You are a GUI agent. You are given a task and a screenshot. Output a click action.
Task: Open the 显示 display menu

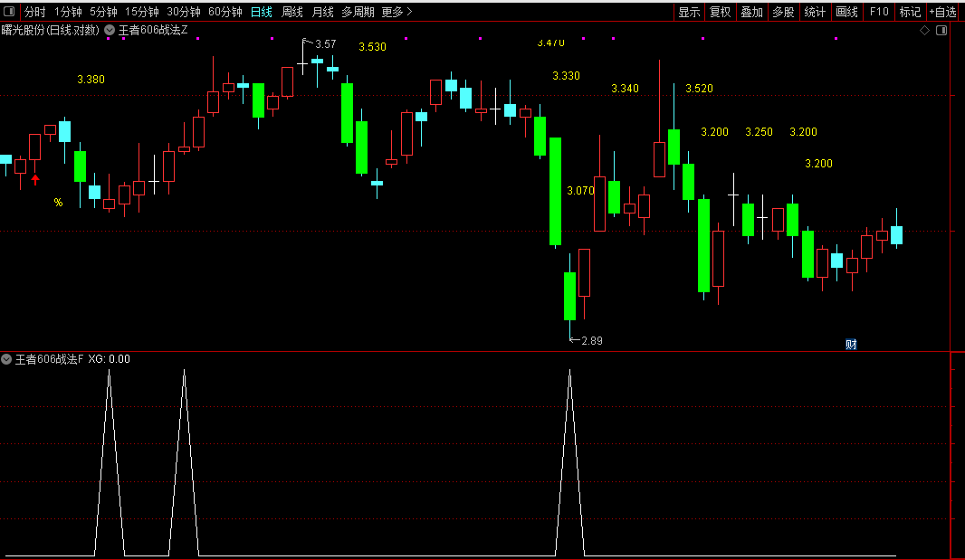point(689,12)
